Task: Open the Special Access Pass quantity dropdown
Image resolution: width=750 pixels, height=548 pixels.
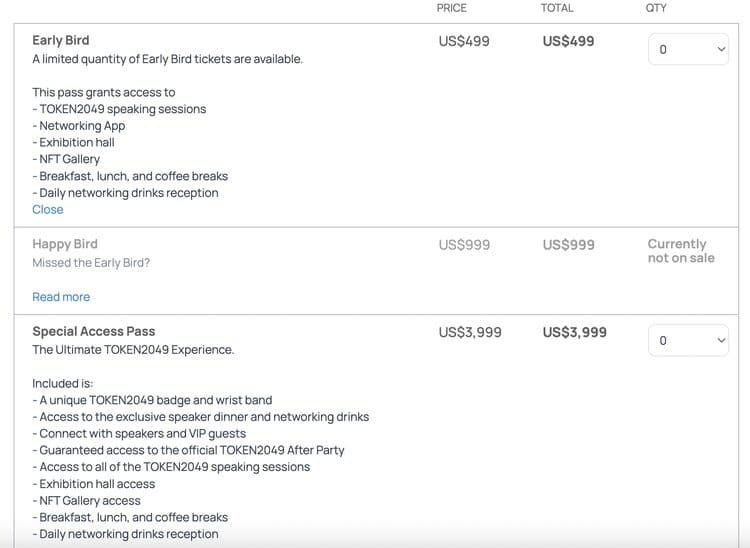Action: [x=688, y=341]
